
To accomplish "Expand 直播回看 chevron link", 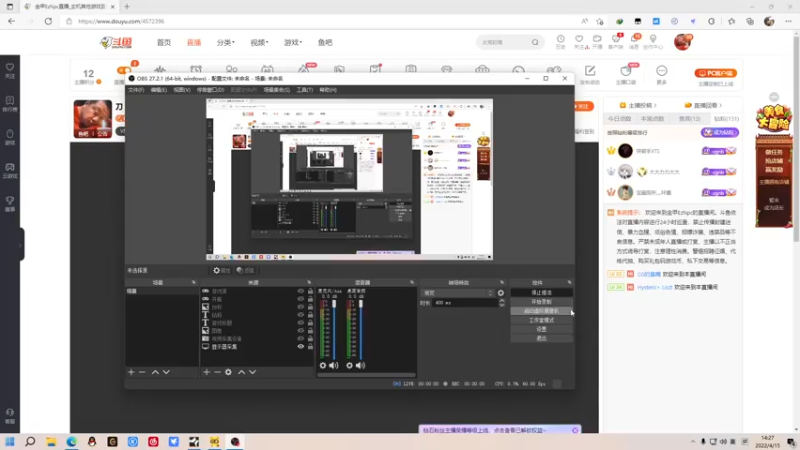I will tap(704, 105).
